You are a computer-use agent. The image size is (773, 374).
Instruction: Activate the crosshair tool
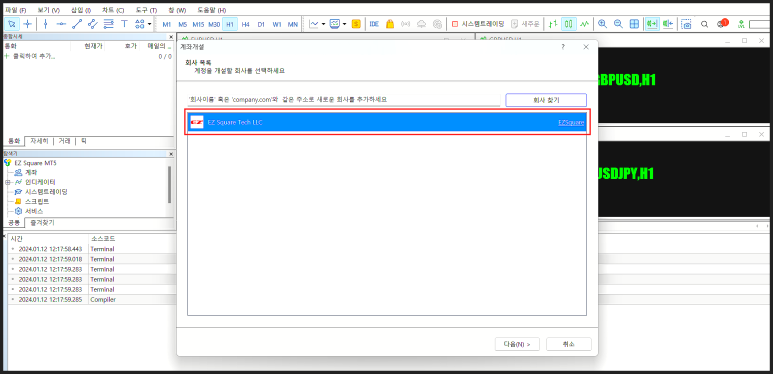(28, 24)
